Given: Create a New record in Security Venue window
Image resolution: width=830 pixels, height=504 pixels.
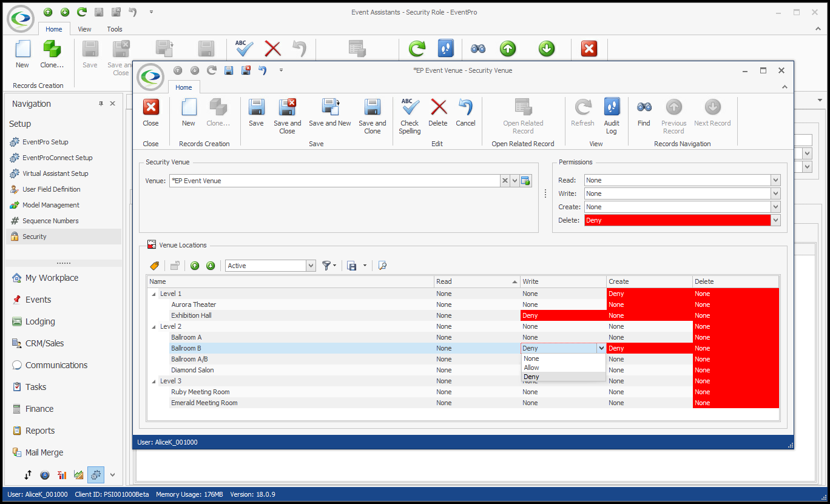Looking at the screenshot, I should (x=189, y=113).
